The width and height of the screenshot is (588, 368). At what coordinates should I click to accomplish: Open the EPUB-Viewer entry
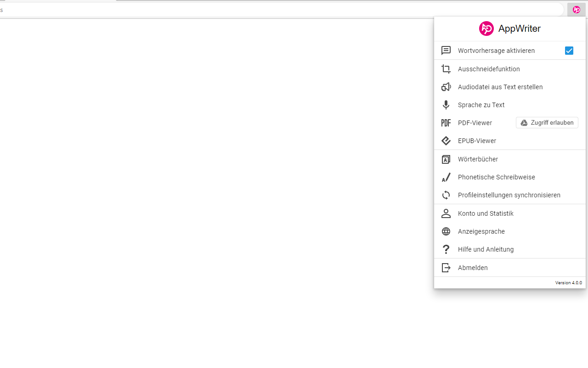[510, 141]
